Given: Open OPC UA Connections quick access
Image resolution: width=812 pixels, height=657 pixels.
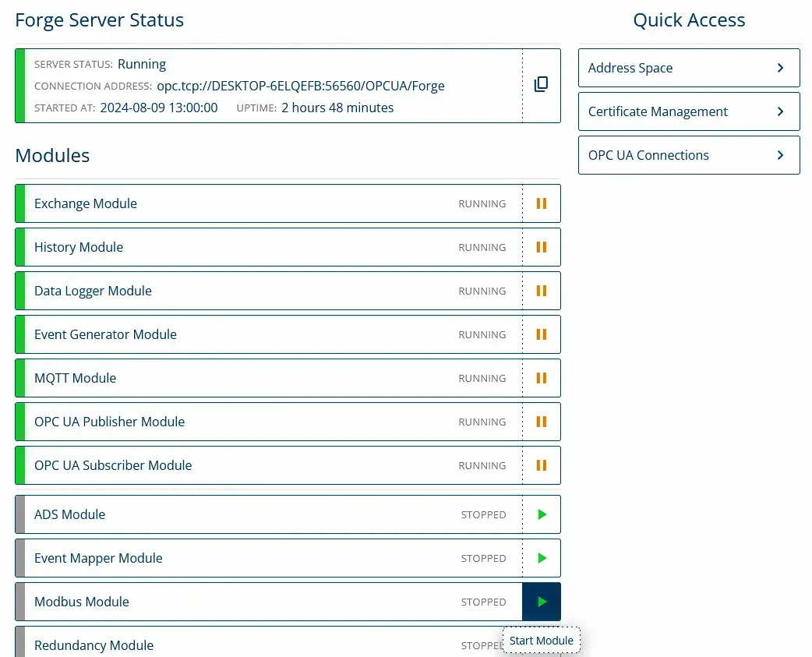Looking at the screenshot, I should (x=689, y=155).
